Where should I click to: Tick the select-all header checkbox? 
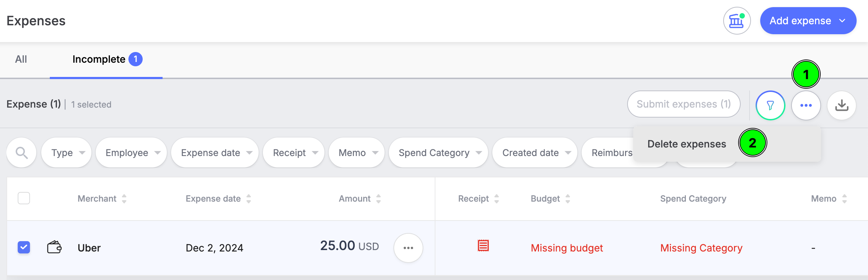(x=24, y=198)
